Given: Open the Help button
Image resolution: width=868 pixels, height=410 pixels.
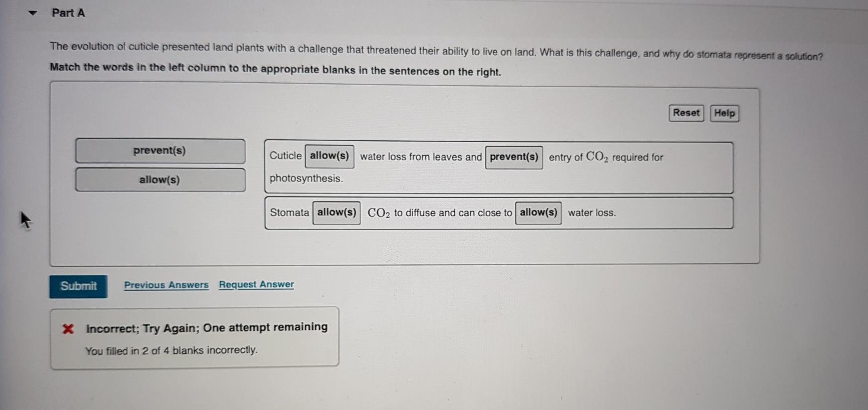Looking at the screenshot, I should 724,113.
